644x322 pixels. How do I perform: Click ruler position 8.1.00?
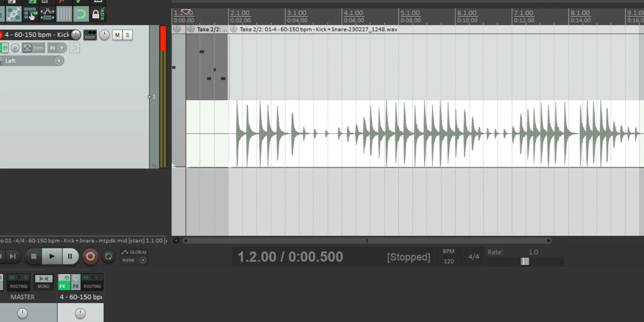[x=580, y=13]
